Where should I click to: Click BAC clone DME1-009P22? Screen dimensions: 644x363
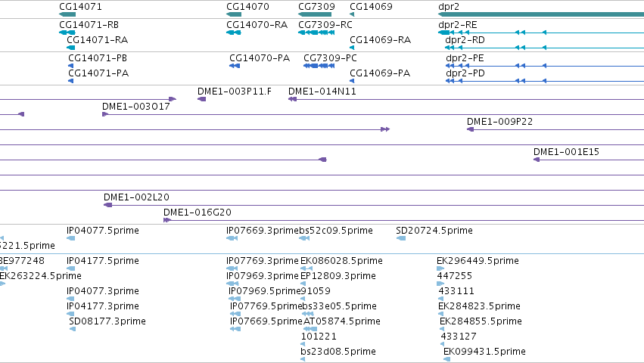point(500,122)
